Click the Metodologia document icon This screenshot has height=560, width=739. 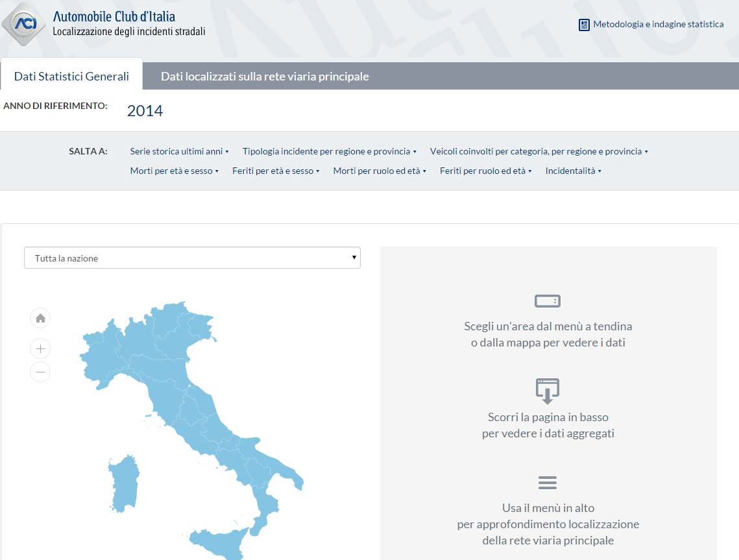coord(584,25)
